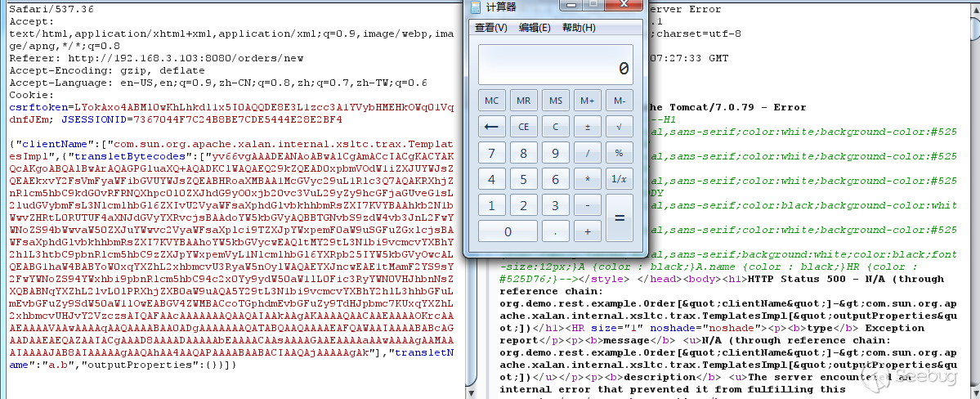Image resolution: width=980 pixels, height=399 pixels.
Task: Click the M+ memory add button
Action: (588, 101)
